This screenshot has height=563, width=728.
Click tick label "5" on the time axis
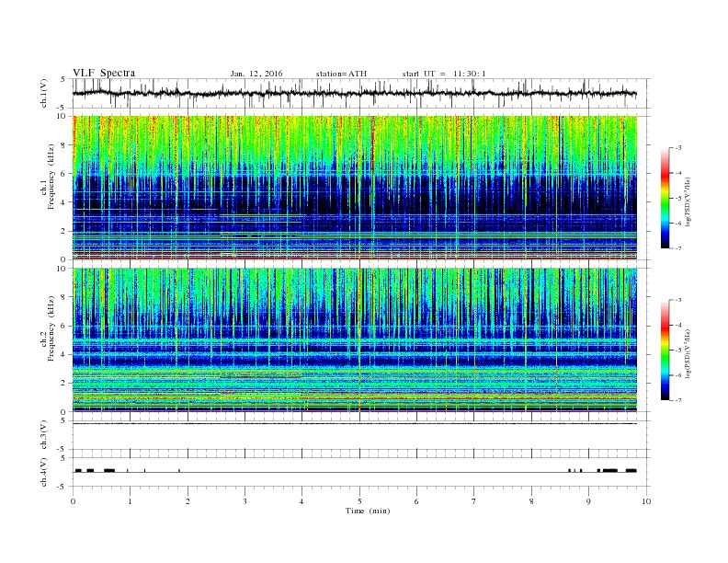[359, 501]
